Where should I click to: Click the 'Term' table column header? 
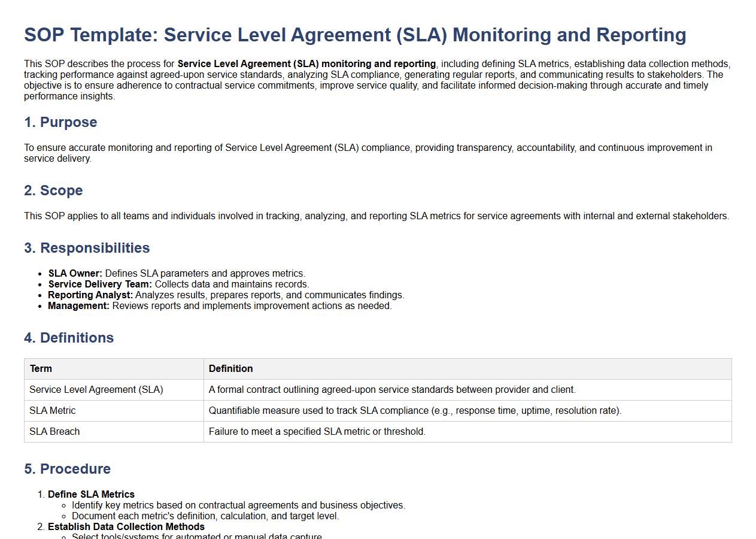point(41,369)
